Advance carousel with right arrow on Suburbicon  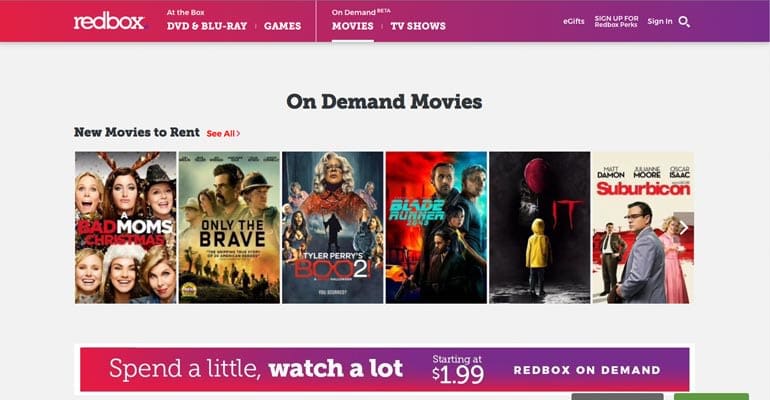683,227
